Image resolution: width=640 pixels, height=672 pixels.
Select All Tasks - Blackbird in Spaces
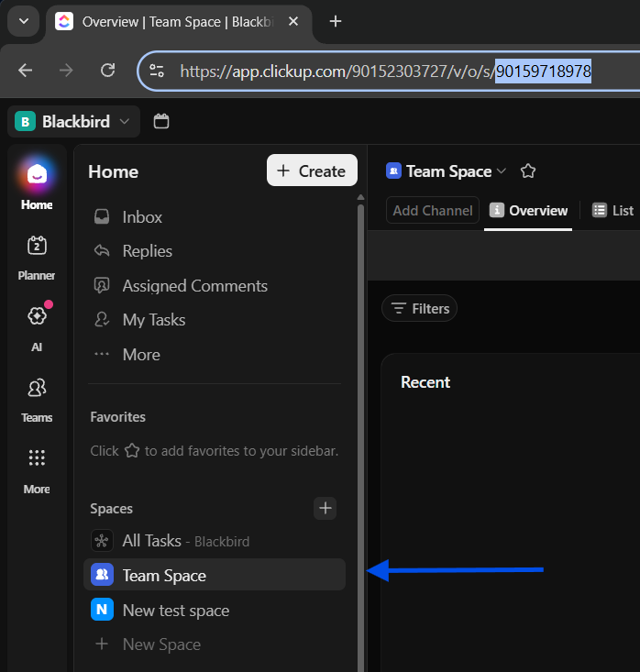tap(215, 540)
